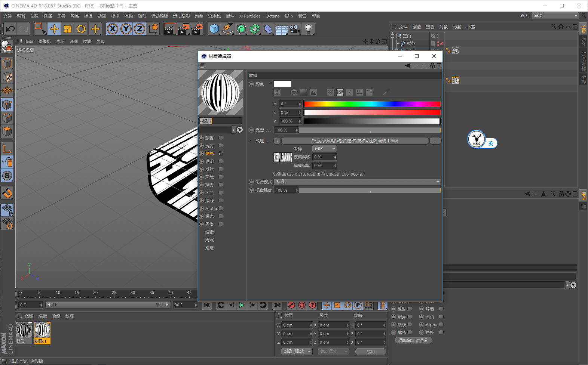The height and width of the screenshot is (365, 588).
Task: Toggle the Y axis lock
Action: (x=126, y=29)
